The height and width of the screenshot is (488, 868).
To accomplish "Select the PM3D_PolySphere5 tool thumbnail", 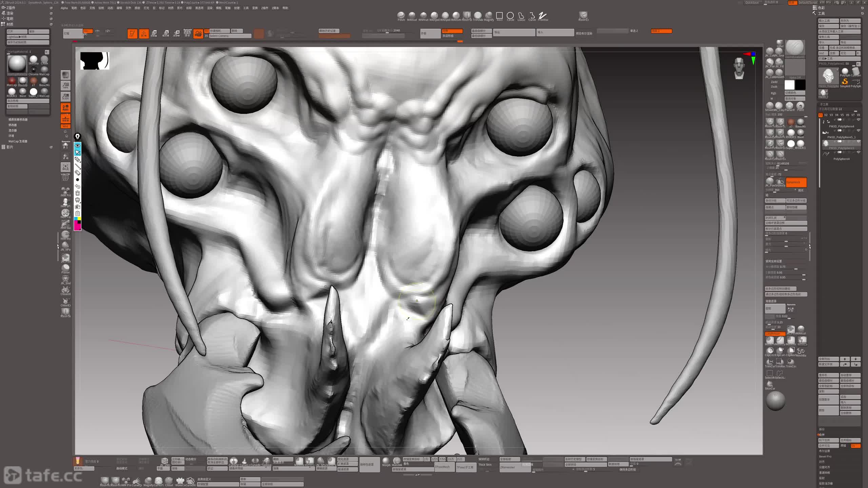I will 828,75.
